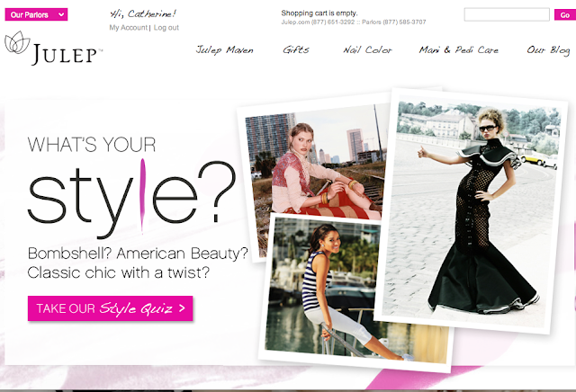This screenshot has width=576, height=392.
Task: Click the Log out link
Action: [166, 28]
